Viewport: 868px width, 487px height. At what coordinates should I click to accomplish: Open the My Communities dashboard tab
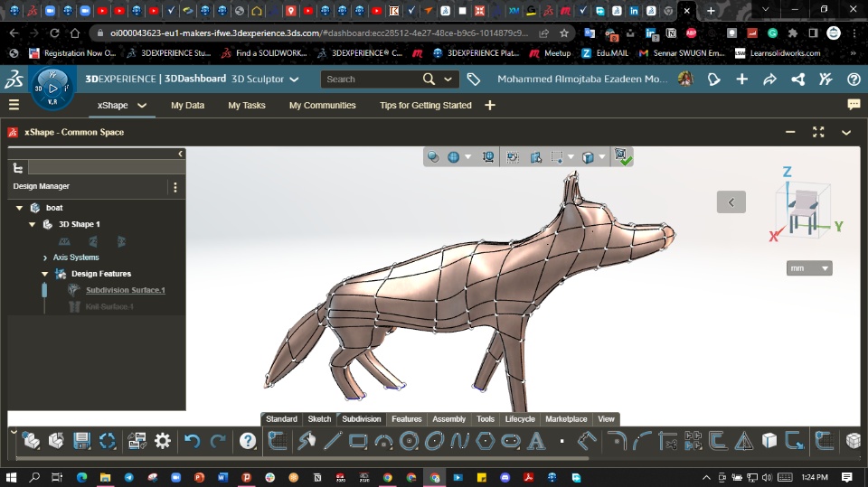[x=322, y=105]
